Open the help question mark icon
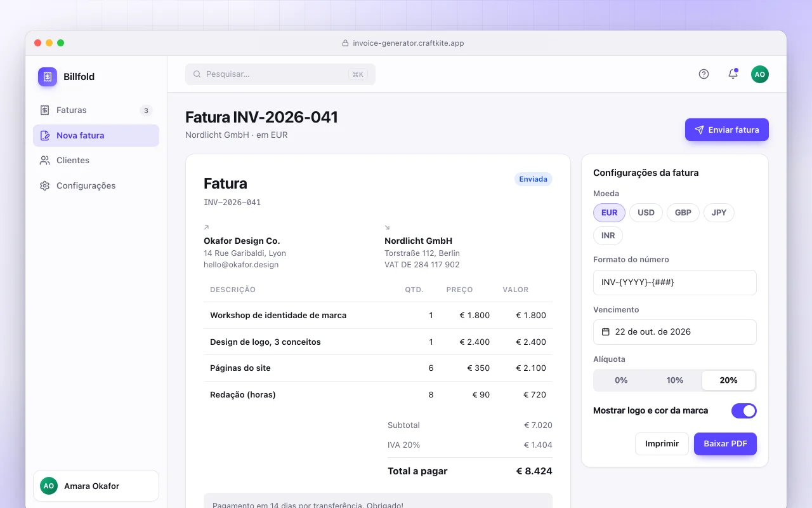Screen dimensions: 812x508 704,74
